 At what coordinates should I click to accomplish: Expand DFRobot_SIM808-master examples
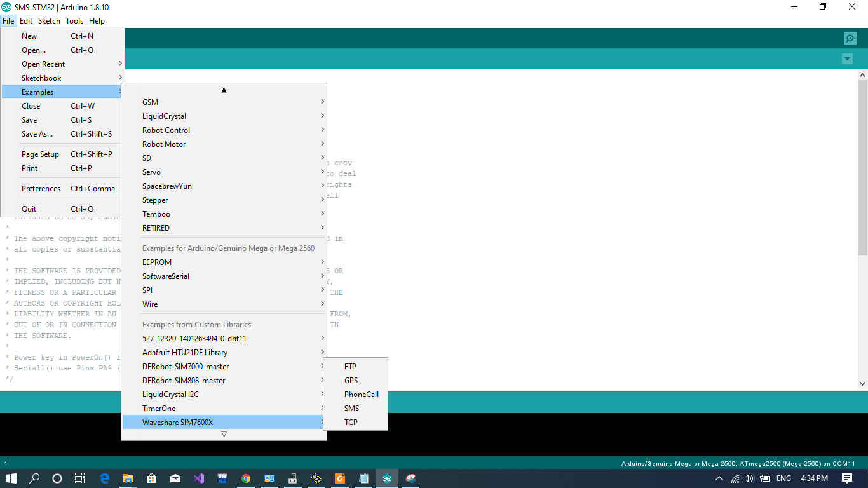pyautogui.click(x=224, y=381)
